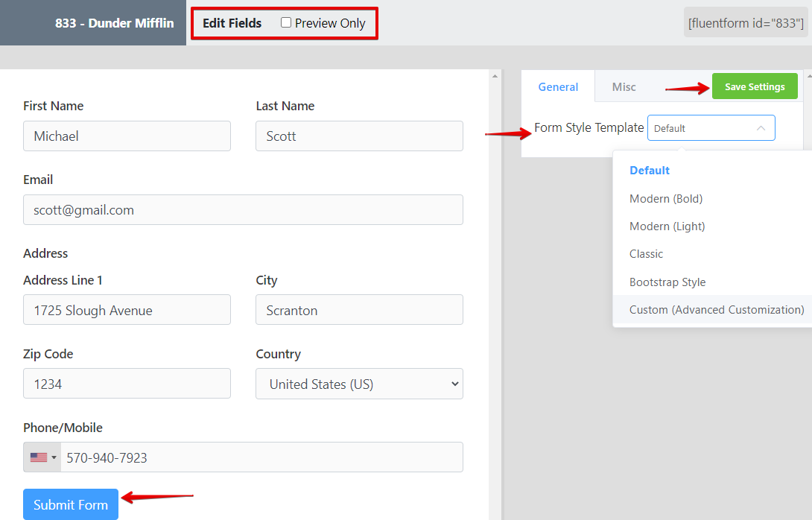The width and height of the screenshot is (812, 520).
Task: Open the Form Style Template dropdown
Action: 711,128
